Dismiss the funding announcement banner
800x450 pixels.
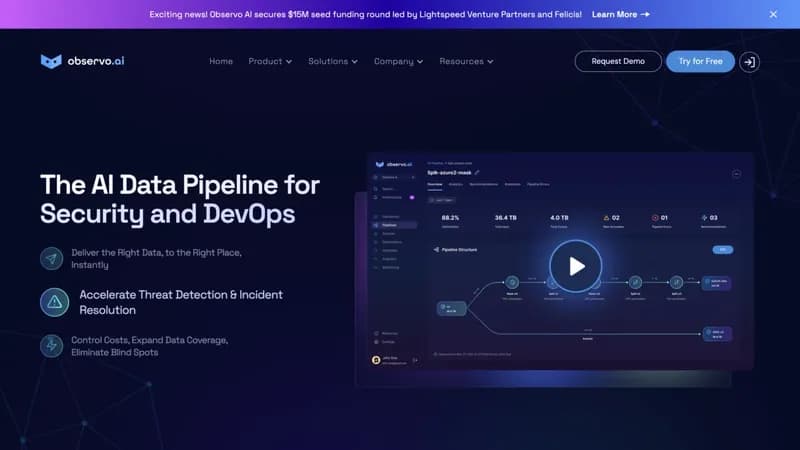(x=773, y=14)
